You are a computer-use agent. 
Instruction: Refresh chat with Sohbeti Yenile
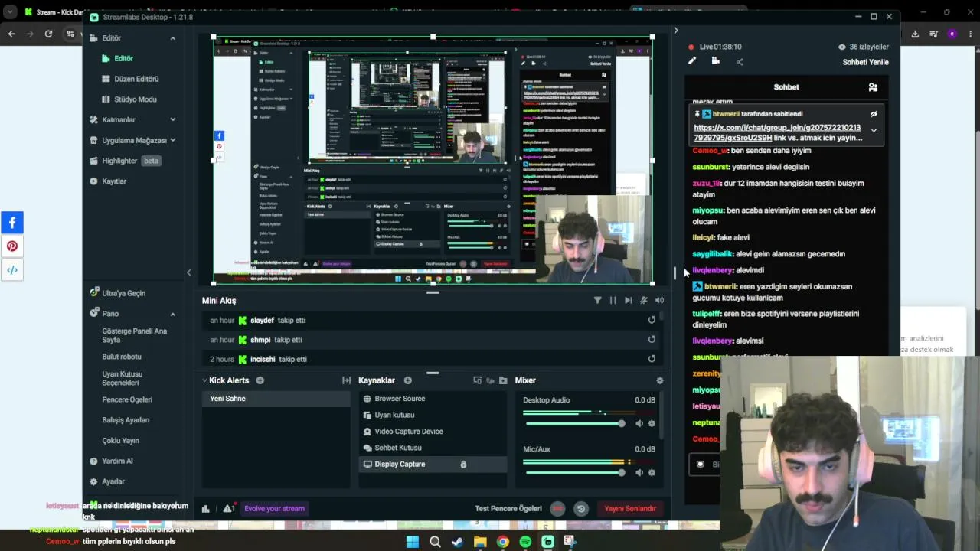[866, 62]
